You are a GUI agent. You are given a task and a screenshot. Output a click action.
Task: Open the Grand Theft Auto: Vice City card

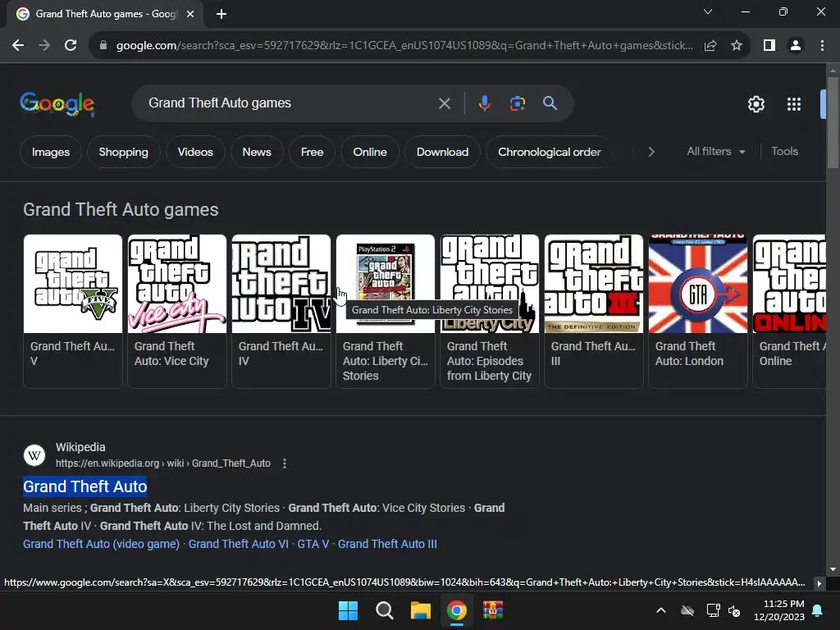tap(177, 311)
